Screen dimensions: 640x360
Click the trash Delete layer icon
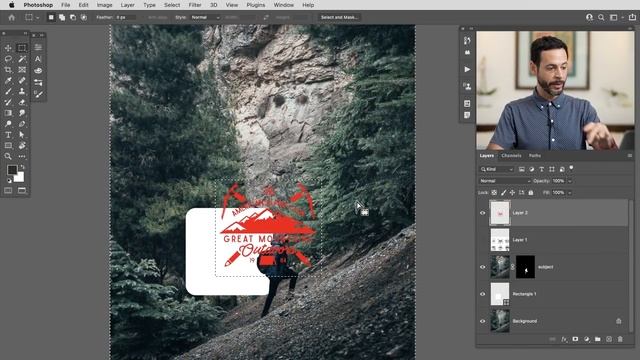pyautogui.click(x=620, y=339)
